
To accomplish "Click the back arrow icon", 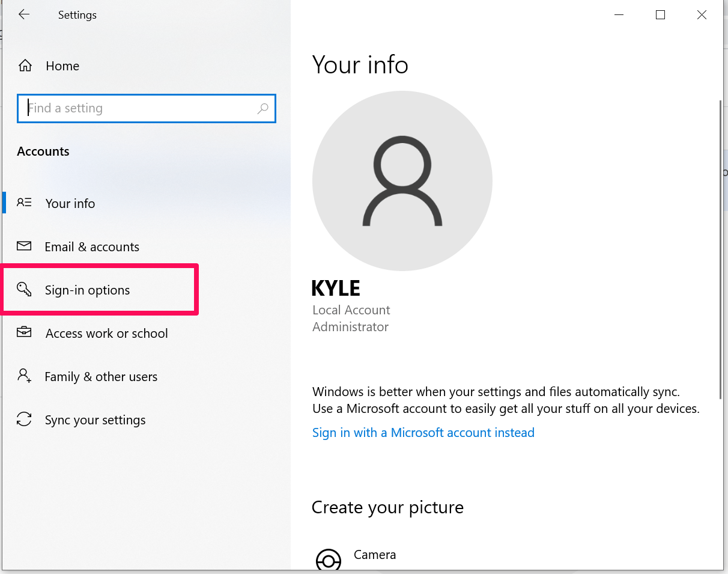I will [24, 15].
